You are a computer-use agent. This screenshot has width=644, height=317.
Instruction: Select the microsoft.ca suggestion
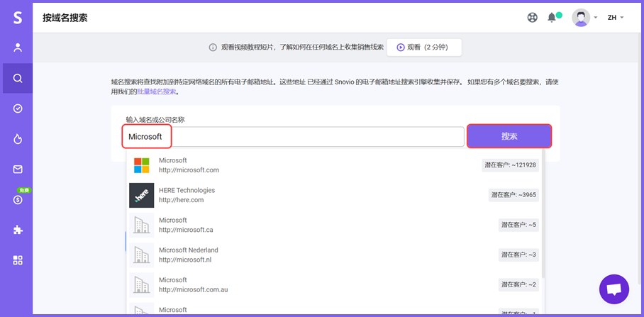pos(335,225)
